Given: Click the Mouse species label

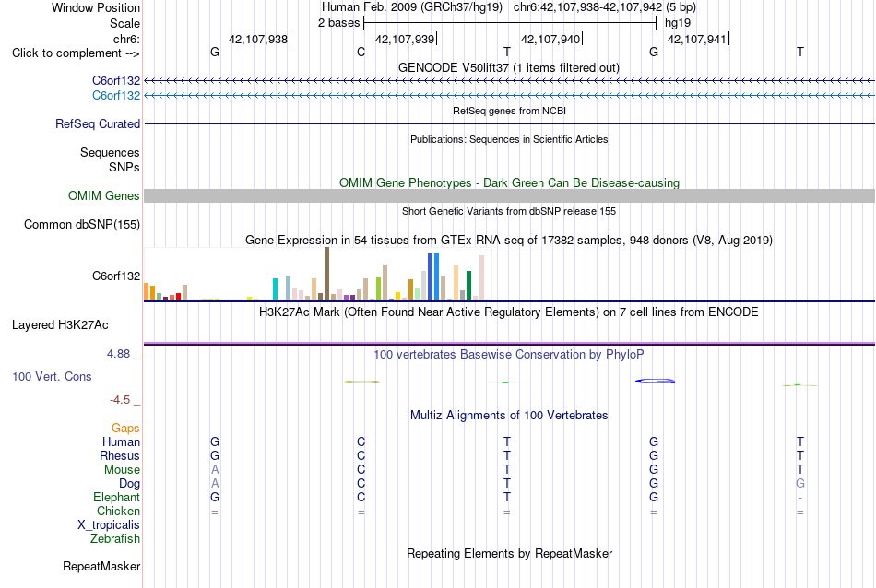Looking at the screenshot, I should coord(123,470).
